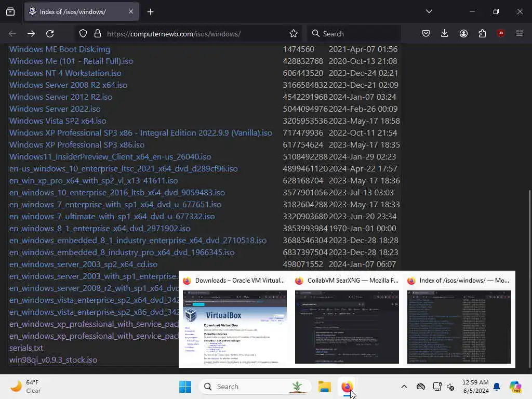Open Windows Server 2008 R2 x64.iso link
The width and height of the screenshot is (532, 399).
click(68, 85)
